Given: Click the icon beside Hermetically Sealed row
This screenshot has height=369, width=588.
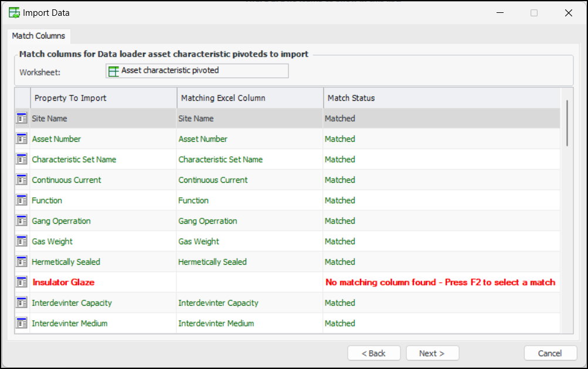Looking at the screenshot, I should (22, 262).
